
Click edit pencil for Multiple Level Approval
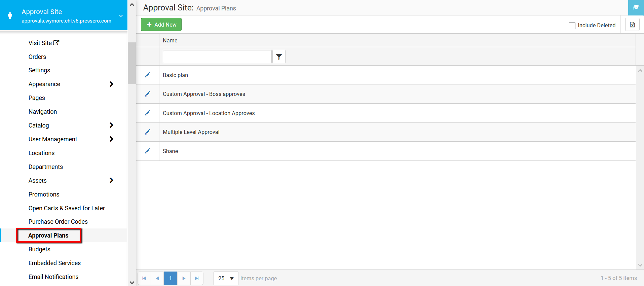pyautogui.click(x=148, y=132)
